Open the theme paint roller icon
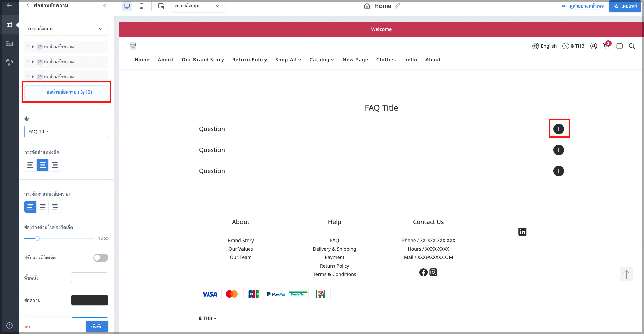 click(9, 62)
